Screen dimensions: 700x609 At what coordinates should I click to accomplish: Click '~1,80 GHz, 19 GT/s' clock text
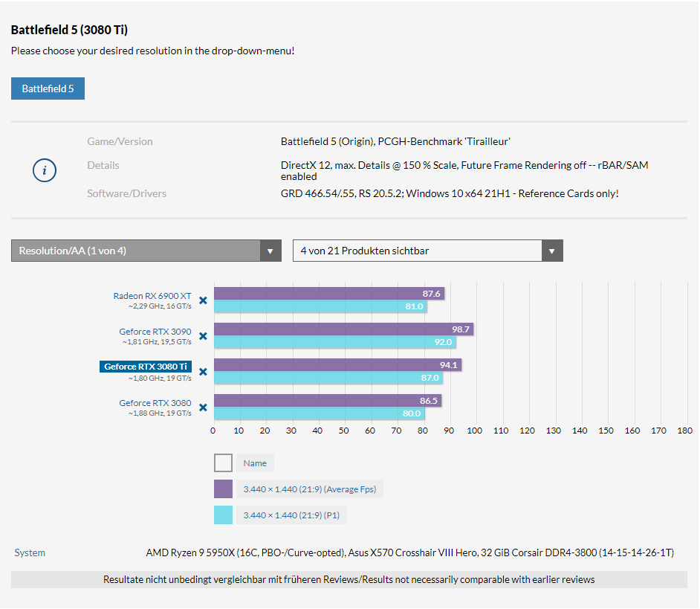pyautogui.click(x=160, y=378)
